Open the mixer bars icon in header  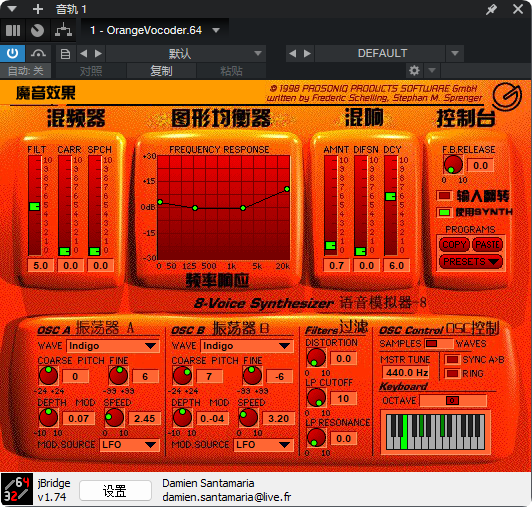[x=13, y=31]
